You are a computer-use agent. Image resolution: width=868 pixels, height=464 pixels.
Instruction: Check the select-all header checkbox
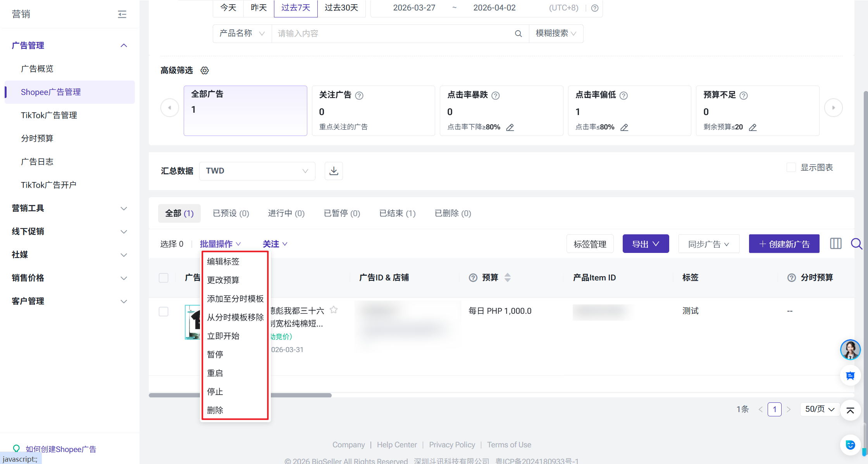[x=164, y=278]
